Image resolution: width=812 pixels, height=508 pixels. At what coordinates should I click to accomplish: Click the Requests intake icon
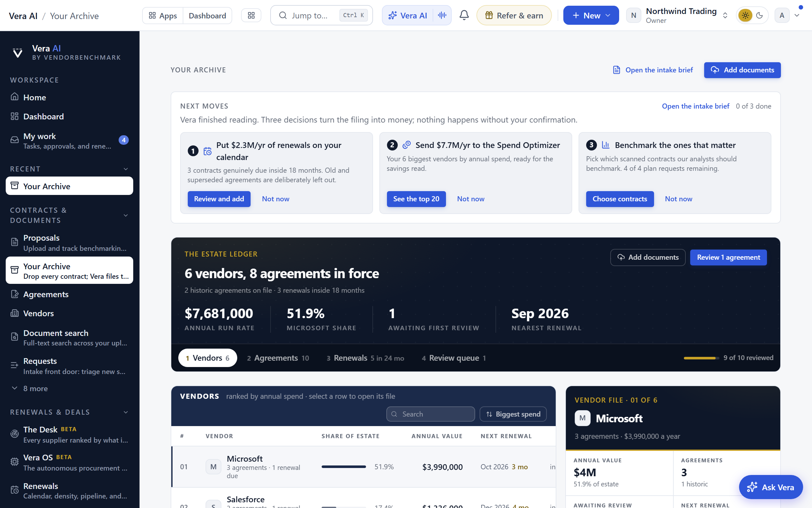[x=14, y=365]
